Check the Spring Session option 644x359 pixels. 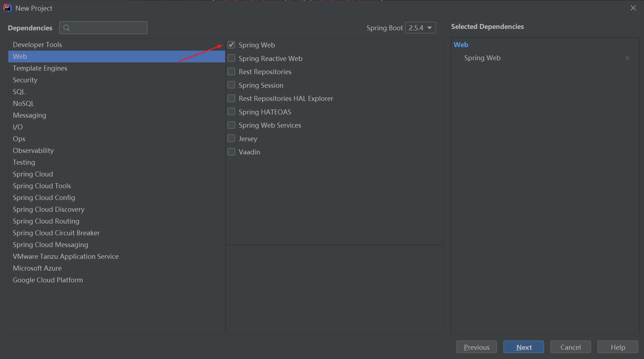click(231, 85)
